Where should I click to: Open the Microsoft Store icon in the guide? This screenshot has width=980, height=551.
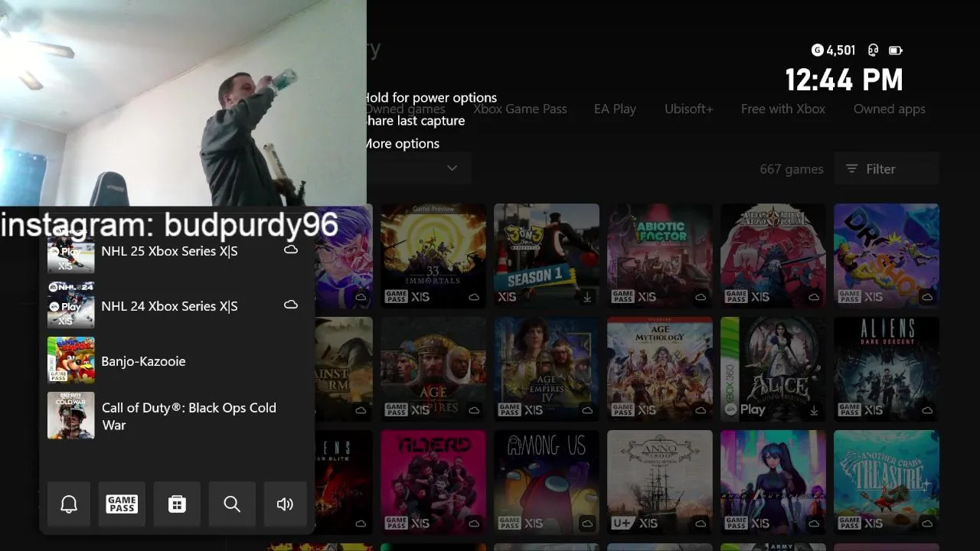click(x=177, y=504)
